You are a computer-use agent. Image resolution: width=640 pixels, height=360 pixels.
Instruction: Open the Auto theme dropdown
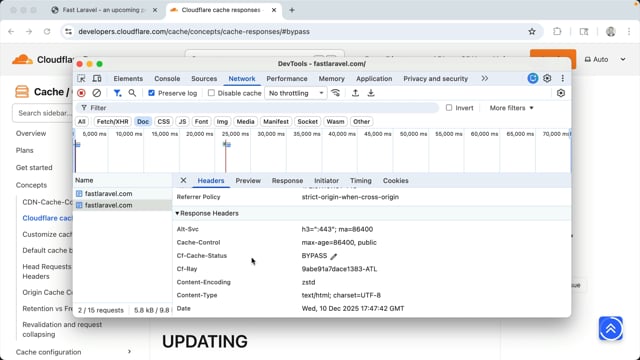(605, 60)
